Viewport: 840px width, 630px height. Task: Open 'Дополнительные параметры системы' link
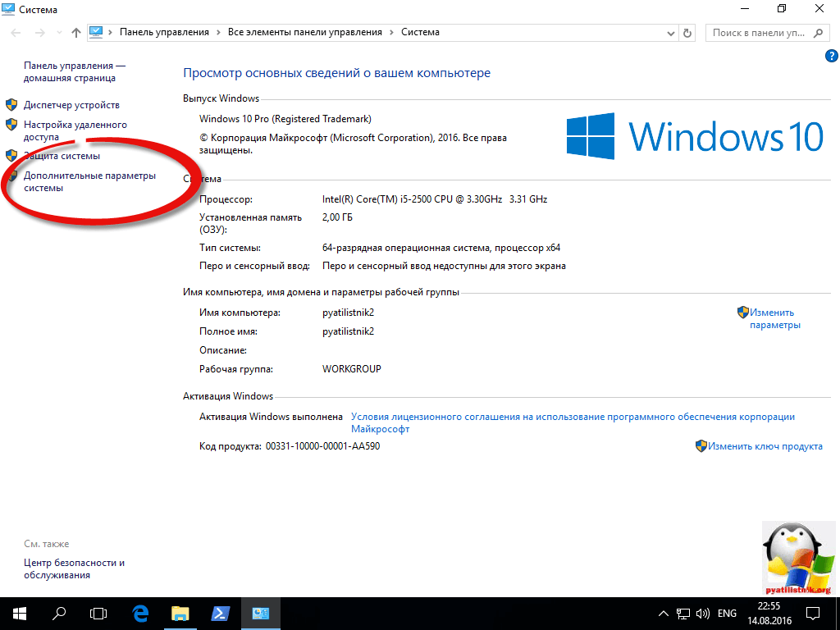pos(89,181)
